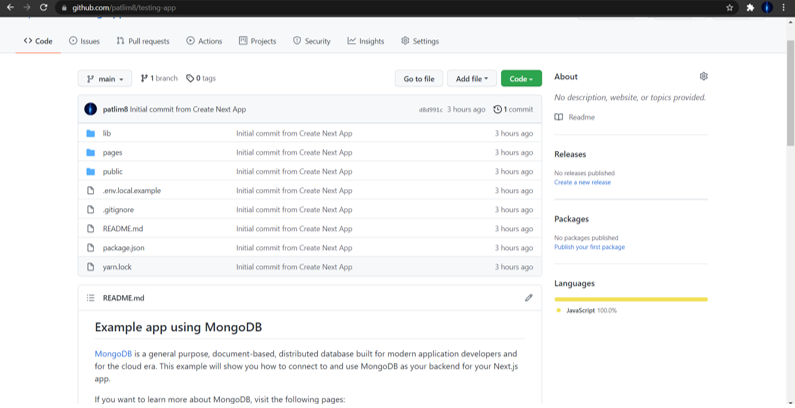Click the book icon next to Readme

(559, 117)
